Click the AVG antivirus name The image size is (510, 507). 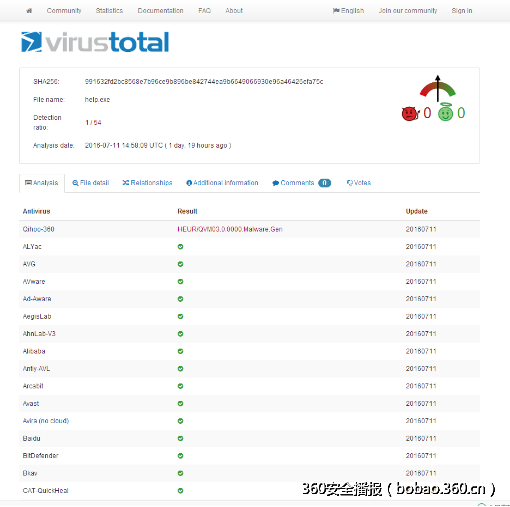29,264
